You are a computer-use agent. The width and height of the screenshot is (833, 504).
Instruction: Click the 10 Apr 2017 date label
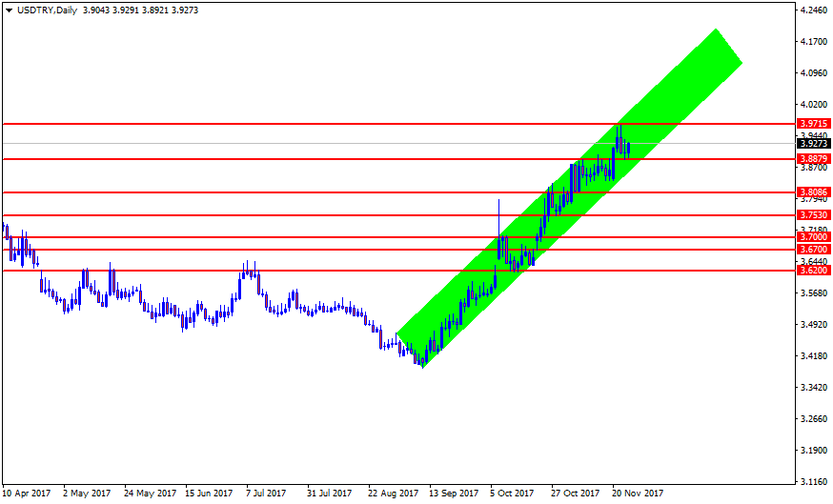pyautogui.click(x=27, y=494)
